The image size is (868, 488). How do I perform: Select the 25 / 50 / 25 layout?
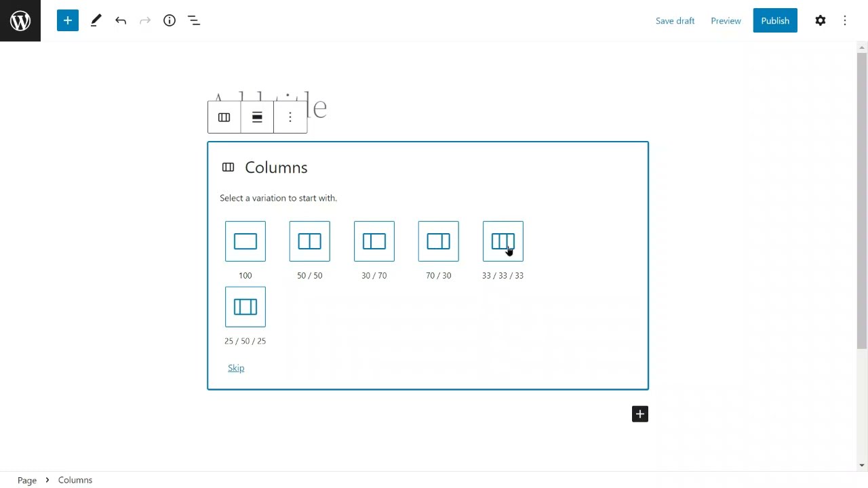tap(245, 307)
